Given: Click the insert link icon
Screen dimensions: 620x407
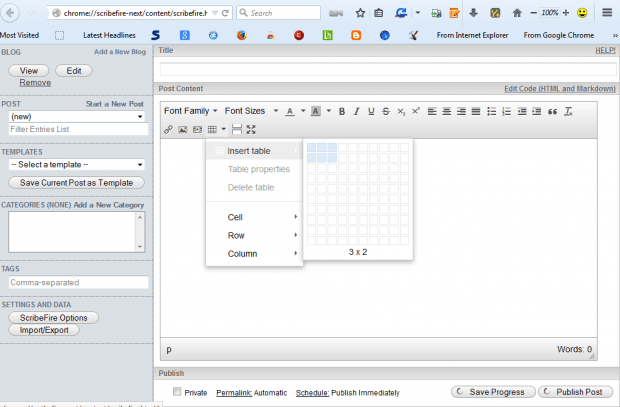Looking at the screenshot, I should point(168,130).
